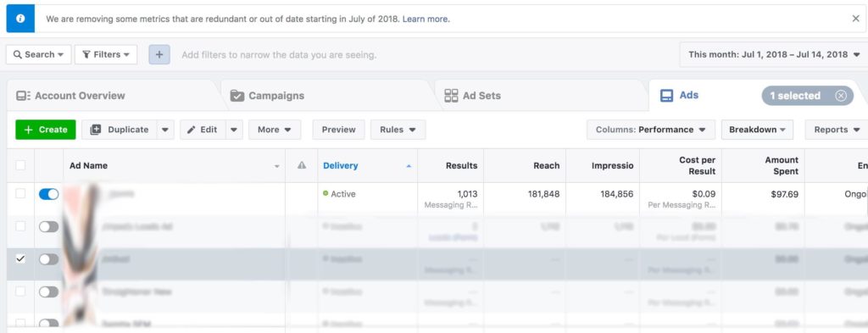Enable the second ad row toggle
The height and width of the screenshot is (333, 868).
(x=48, y=226)
